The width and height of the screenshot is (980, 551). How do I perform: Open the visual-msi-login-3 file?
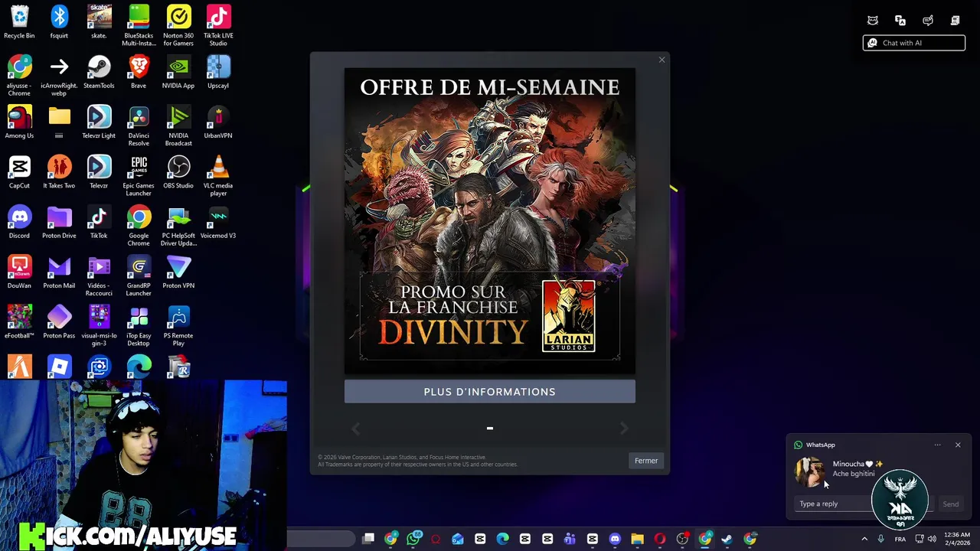(99, 325)
